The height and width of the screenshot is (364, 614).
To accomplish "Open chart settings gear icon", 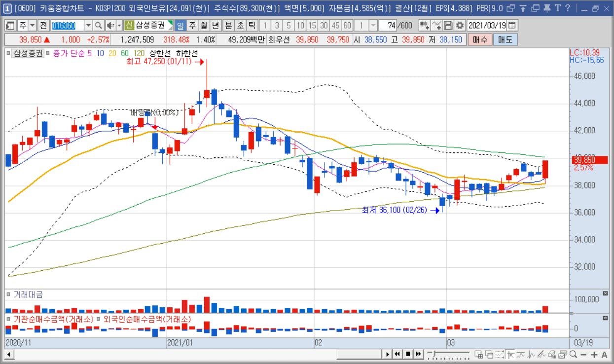I will click(460, 26).
